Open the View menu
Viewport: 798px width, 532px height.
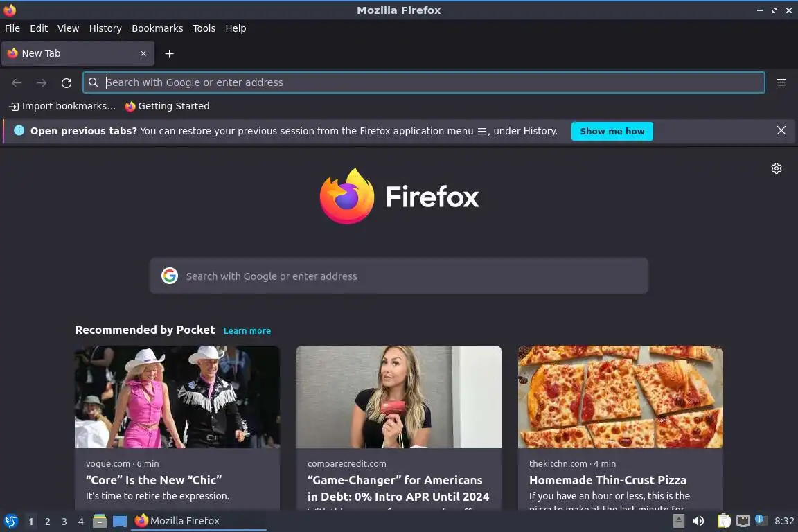click(68, 28)
